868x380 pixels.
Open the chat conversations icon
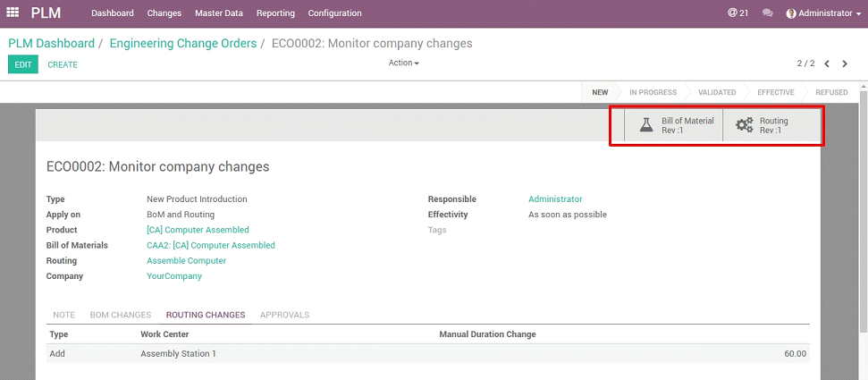(x=767, y=13)
